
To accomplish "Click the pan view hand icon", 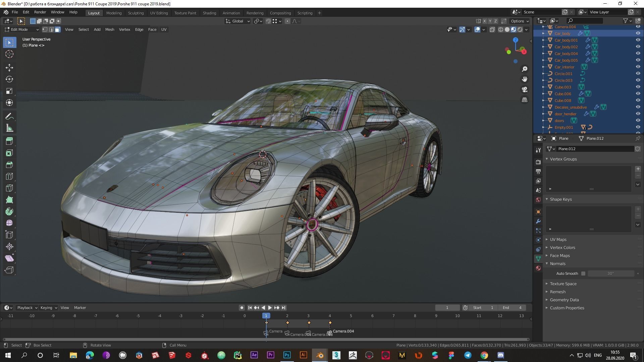I will click(525, 79).
